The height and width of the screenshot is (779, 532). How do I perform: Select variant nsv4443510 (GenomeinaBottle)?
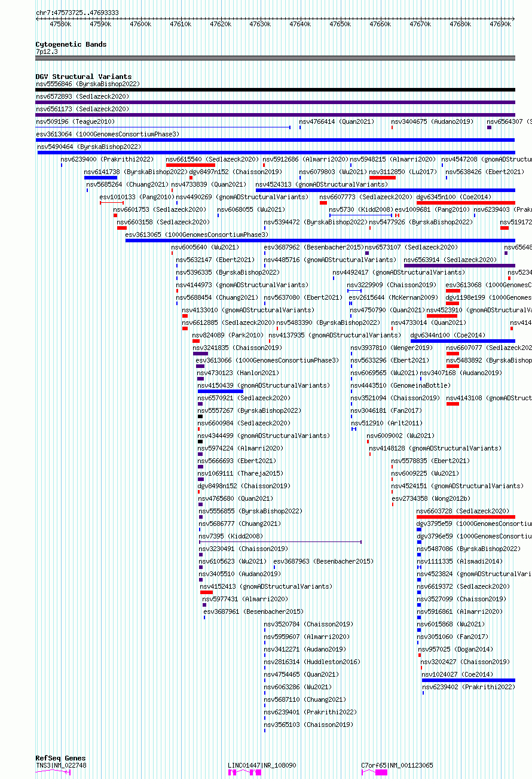point(400,385)
